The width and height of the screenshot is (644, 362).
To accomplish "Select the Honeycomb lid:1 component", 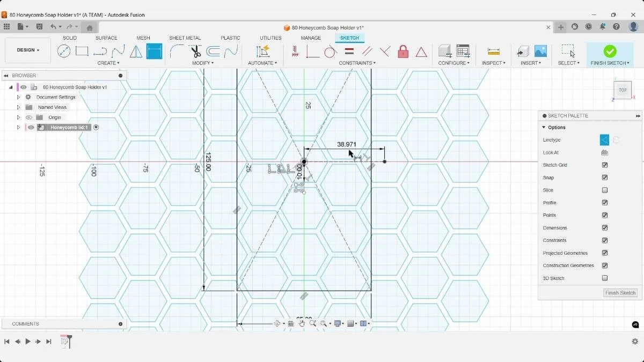I will coord(69,128).
